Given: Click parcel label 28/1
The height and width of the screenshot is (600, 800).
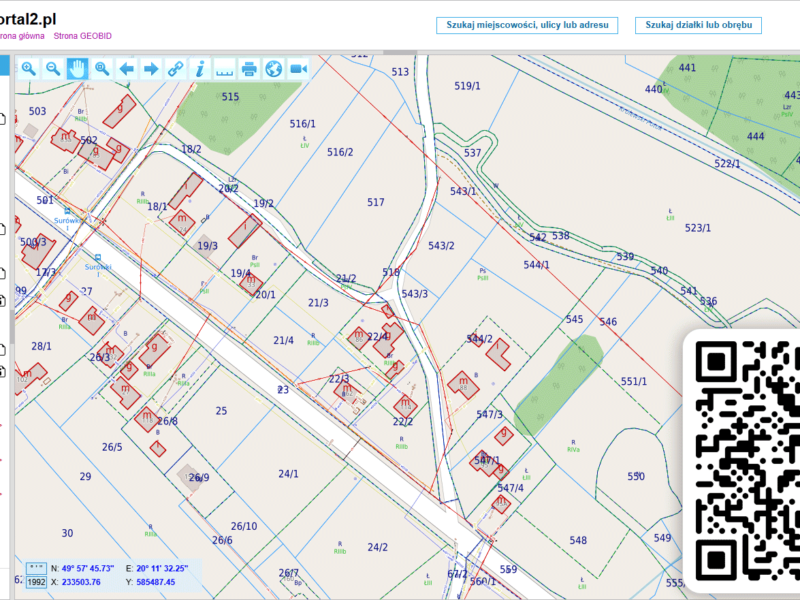Looking at the screenshot, I should click(41, 346).
